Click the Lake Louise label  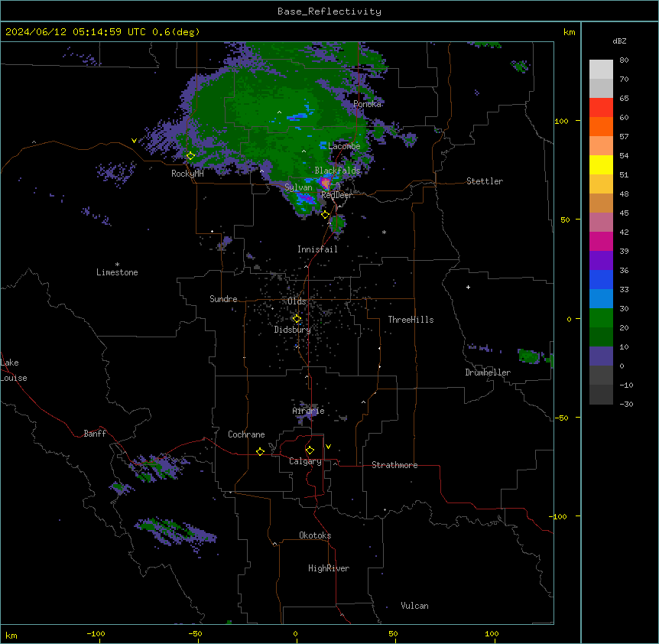(14, 370)
